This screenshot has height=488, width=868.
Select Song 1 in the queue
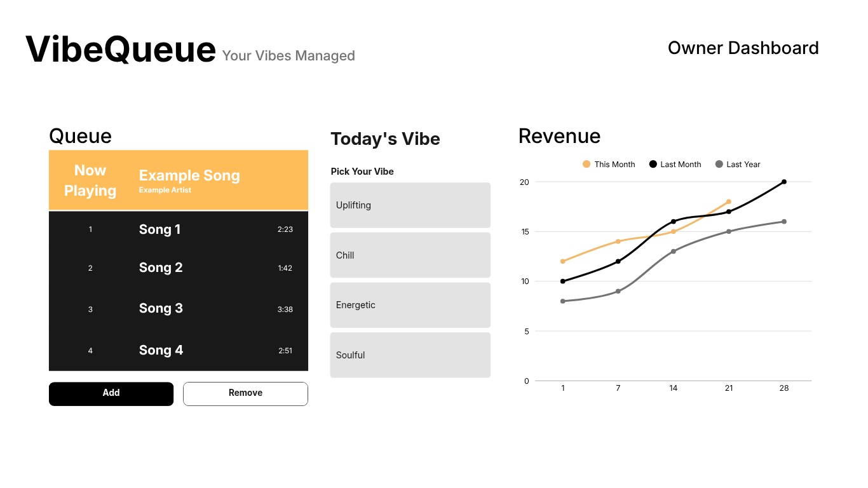tap(179, 229)
